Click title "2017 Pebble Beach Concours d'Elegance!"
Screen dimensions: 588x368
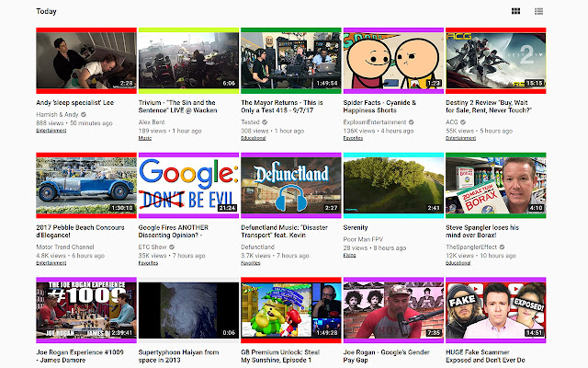click(x=80, y=231)
